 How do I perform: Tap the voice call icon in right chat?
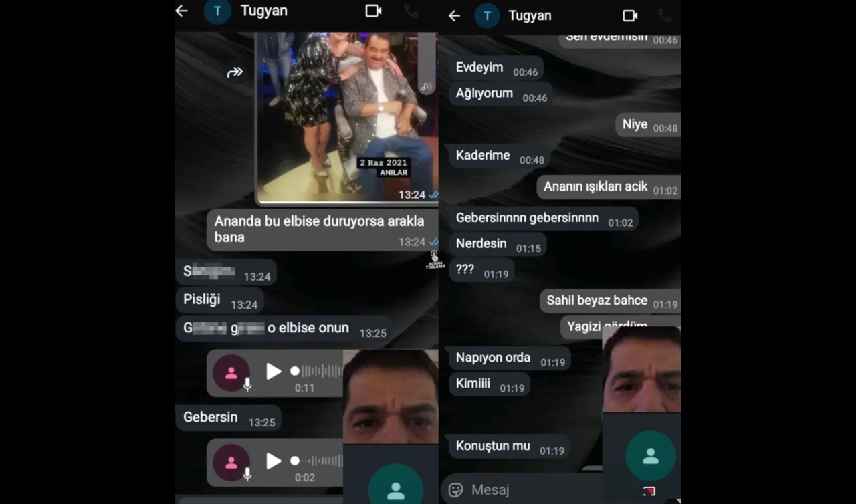665,15
